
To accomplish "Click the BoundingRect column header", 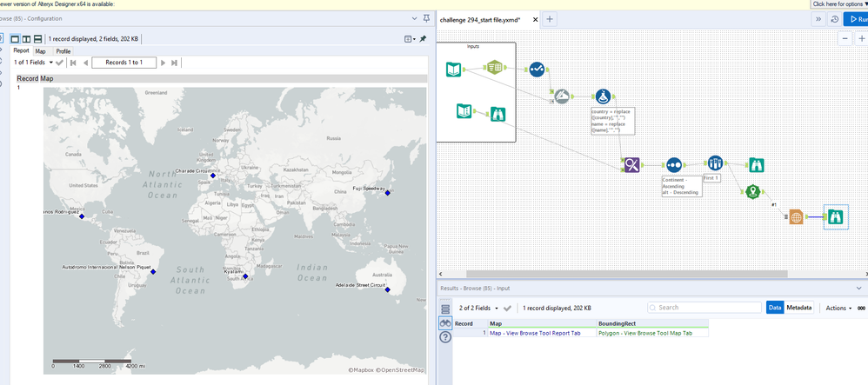I will tap(652, 323).
